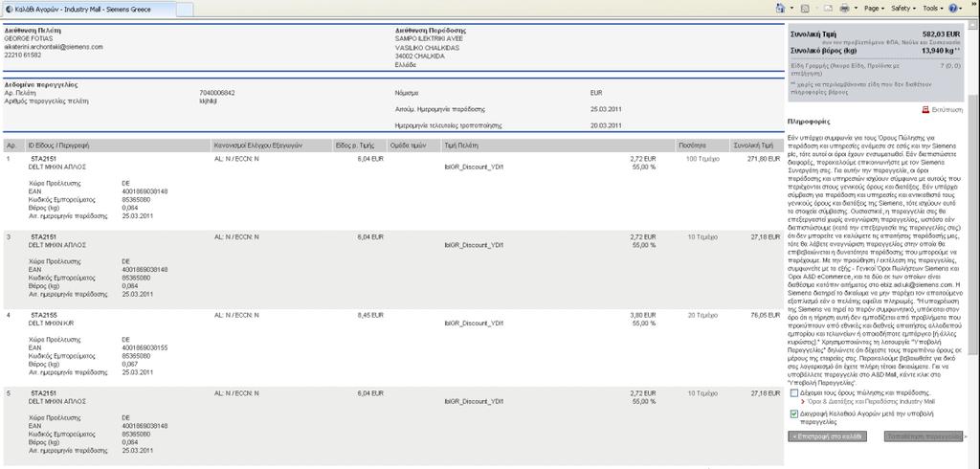Viewport: 980px width, 469px height.
Task: Open the Tools menu
Action: (x=932, y=9)
